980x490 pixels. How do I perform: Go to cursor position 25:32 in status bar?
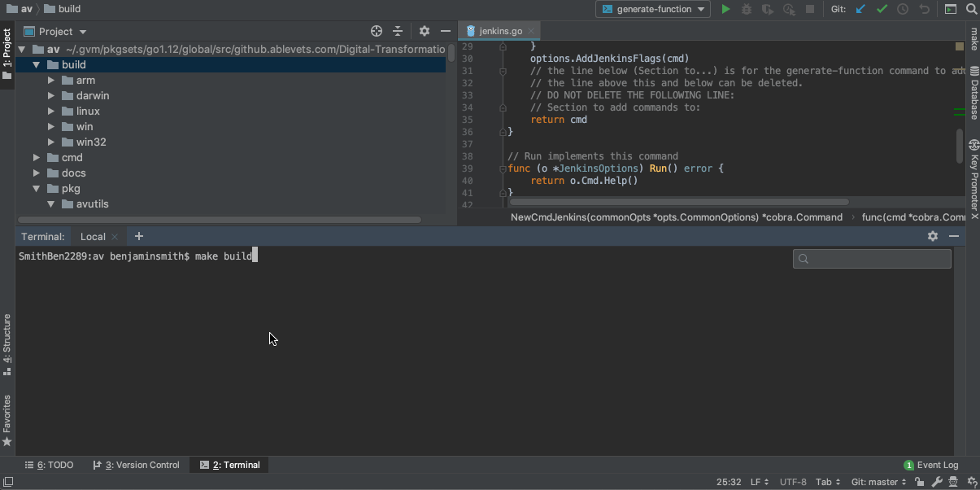pos(729,482)
